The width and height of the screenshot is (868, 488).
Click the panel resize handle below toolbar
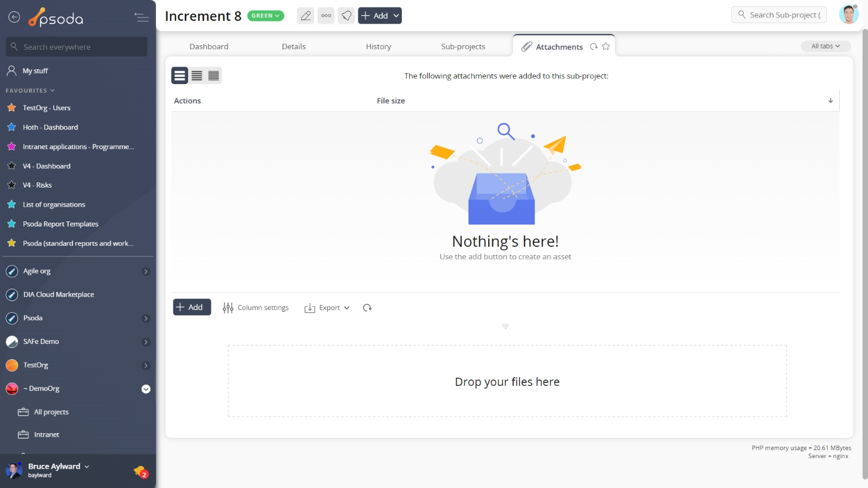click(x=506, y=326)
